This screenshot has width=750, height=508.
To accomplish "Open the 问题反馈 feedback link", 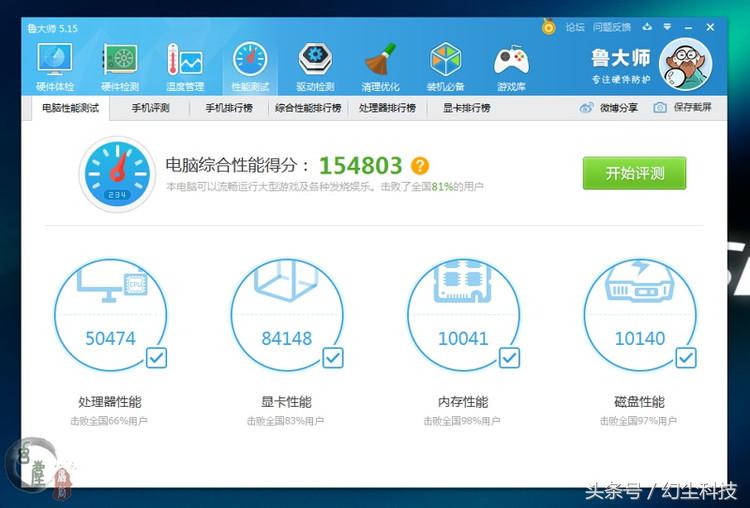I will pos(612,27).
